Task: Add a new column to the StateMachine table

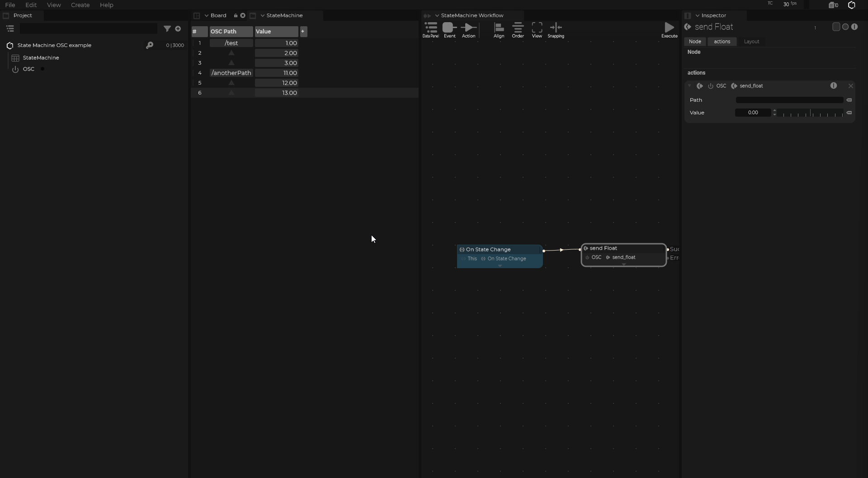Action: click(303, 31)
